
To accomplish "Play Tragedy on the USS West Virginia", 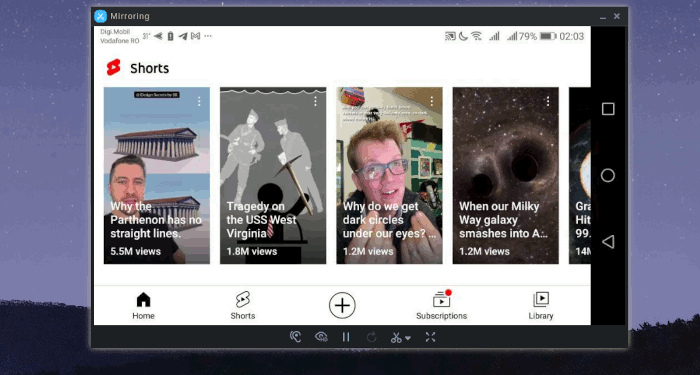I will coord(273,175).
